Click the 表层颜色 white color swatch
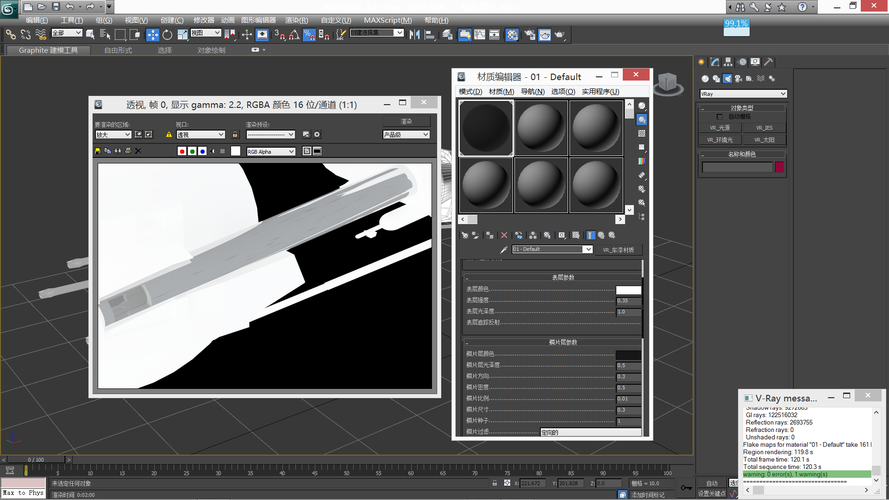 click(628, 290)
